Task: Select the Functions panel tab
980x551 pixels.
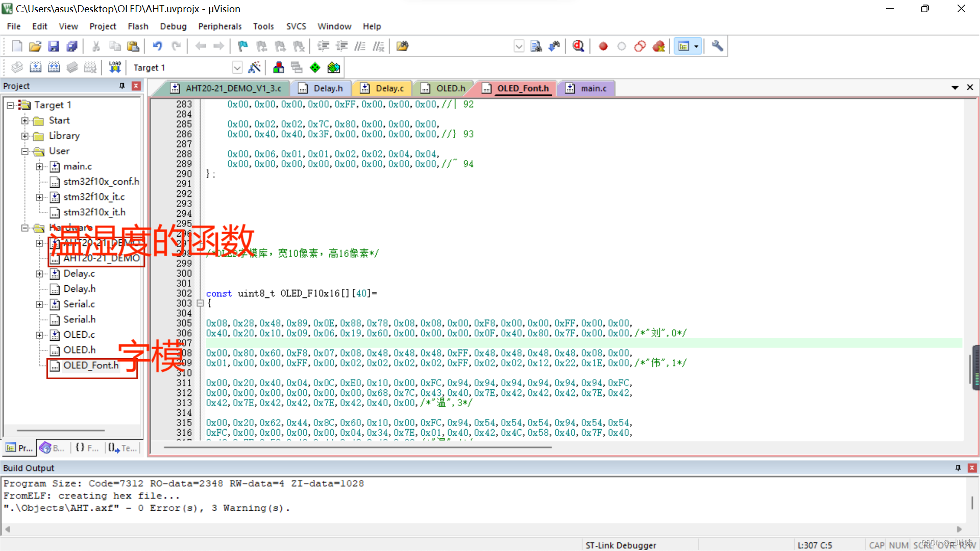Action: (x=87, y=448)
